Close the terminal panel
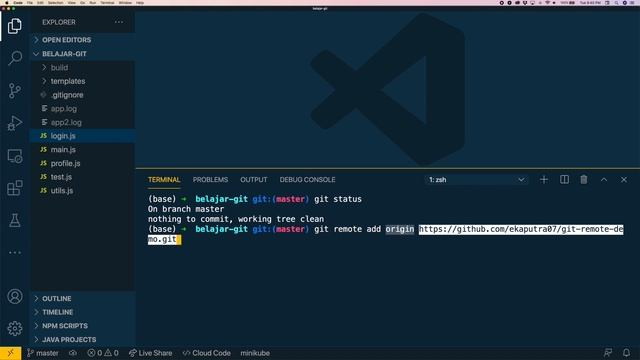 [x=624, y=180]
